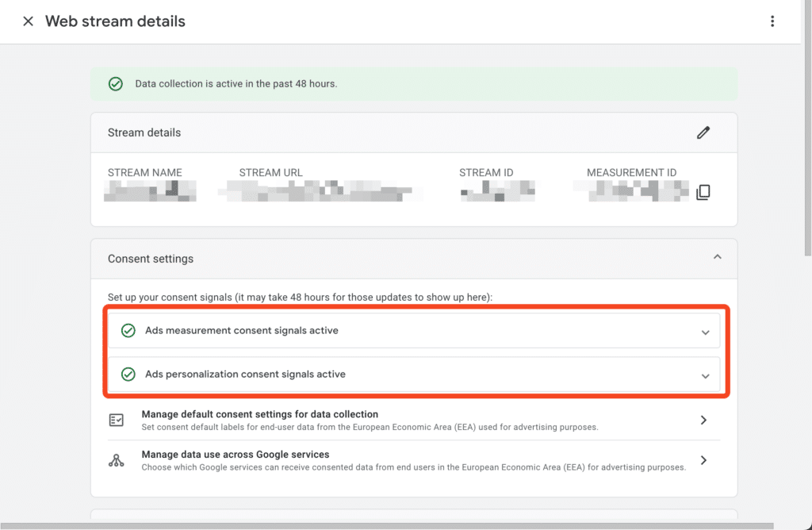812x530 pixels.
Task: Click the Ads personalization green checkmark icon
Action: click(x=128, y=374)
